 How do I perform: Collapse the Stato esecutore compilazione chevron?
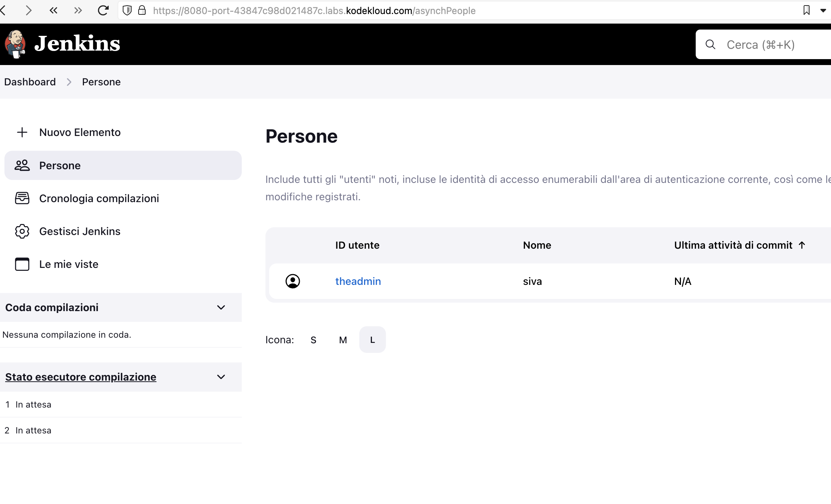[221, 377]
